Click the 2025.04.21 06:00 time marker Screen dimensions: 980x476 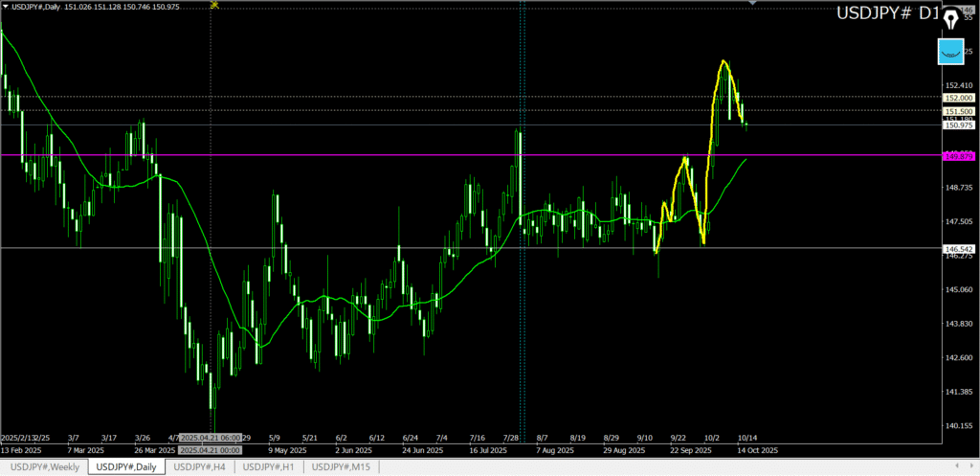click(x=210, y=437)
